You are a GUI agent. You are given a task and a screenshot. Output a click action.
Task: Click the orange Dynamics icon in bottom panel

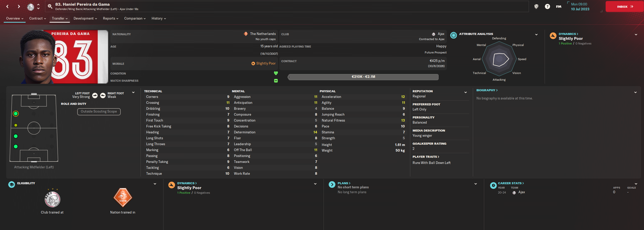coord(172,185)
